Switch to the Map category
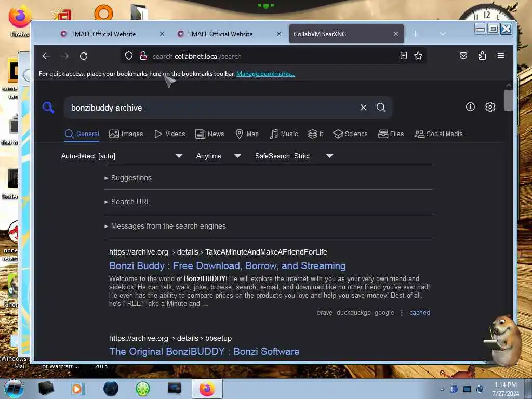This screenshot has height=399, width=532. (x=247, y=134)
